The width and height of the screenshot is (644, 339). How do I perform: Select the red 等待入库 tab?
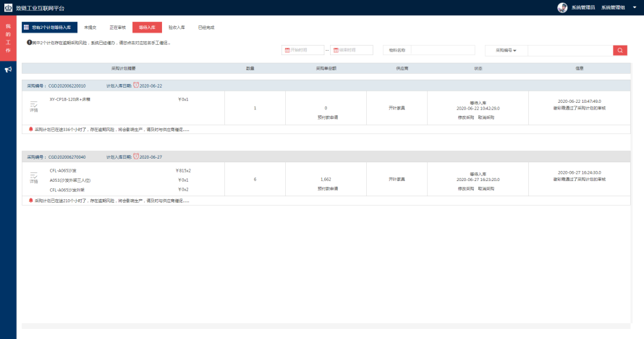(147, 27)
